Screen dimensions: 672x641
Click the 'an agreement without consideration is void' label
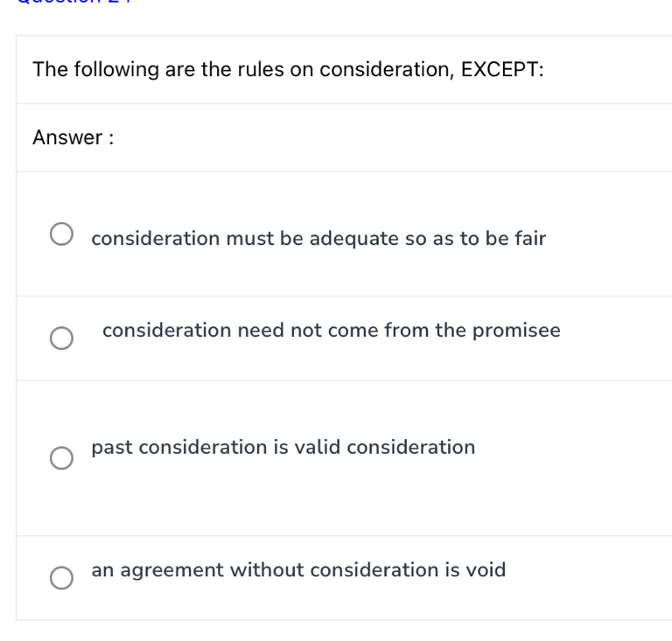[298, 570]
